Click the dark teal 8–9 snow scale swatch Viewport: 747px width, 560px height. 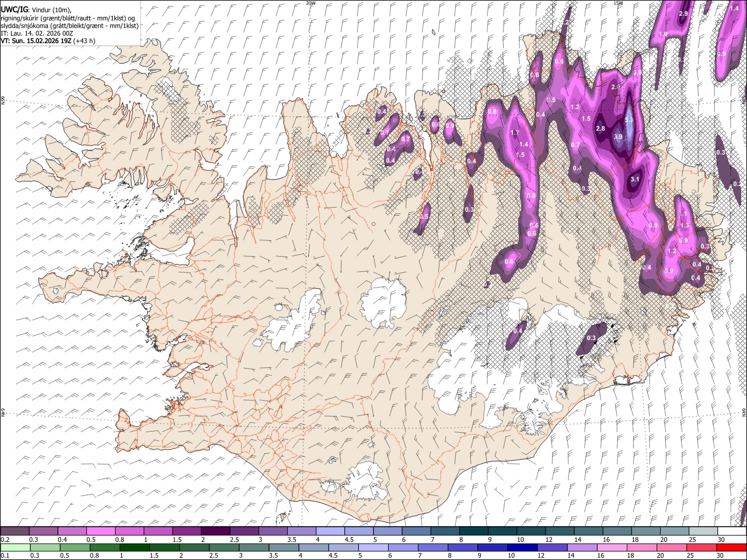(473, 531)
